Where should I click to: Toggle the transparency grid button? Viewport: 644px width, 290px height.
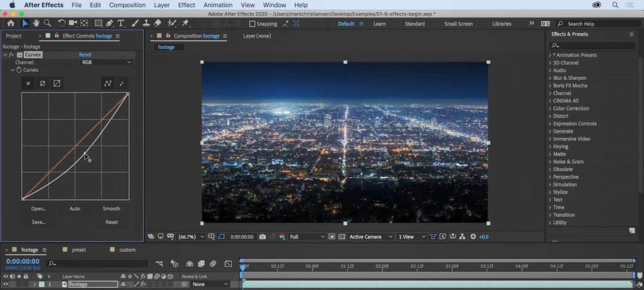coord(342,237)
